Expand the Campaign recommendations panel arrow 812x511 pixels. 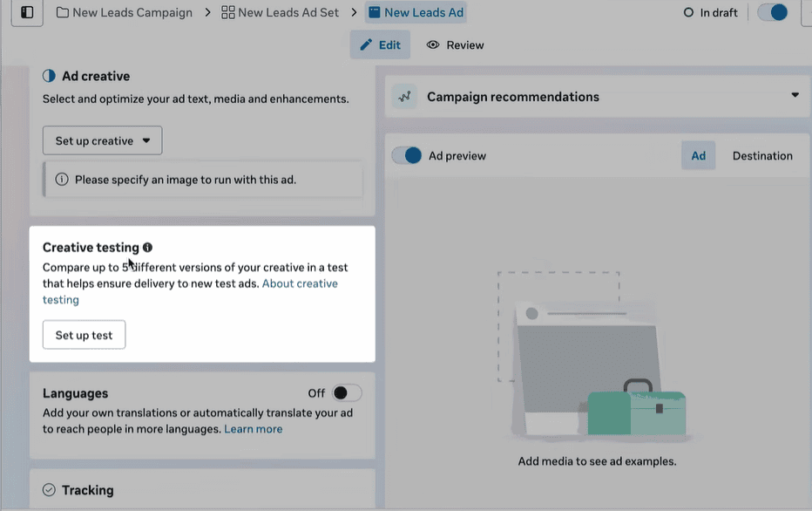click(795, 96)
